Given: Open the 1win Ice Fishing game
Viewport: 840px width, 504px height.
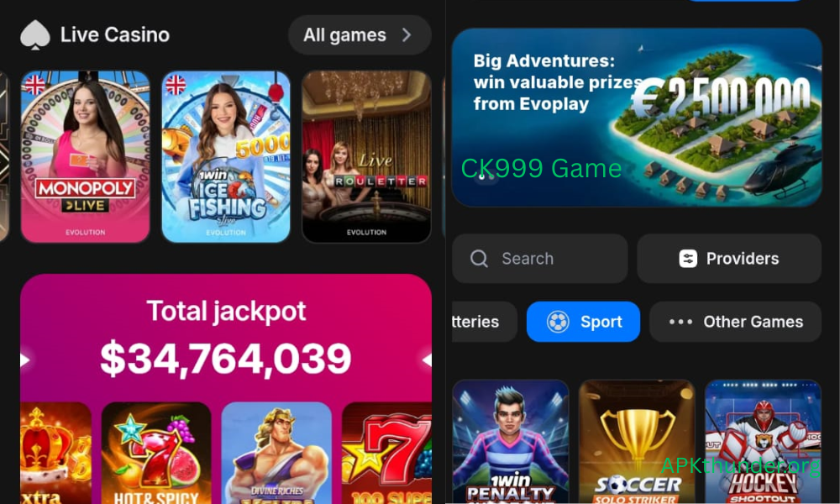Looking at the screenshot, I should tap(226, 156).
